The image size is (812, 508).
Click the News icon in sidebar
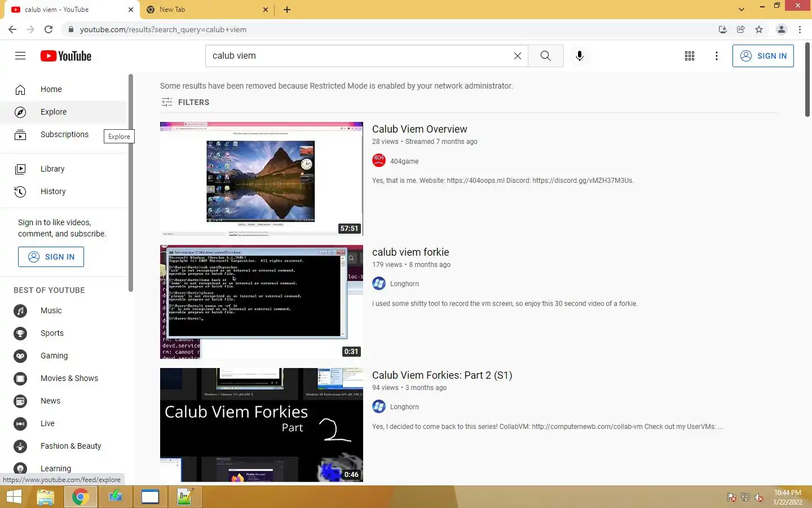(20, 401)
